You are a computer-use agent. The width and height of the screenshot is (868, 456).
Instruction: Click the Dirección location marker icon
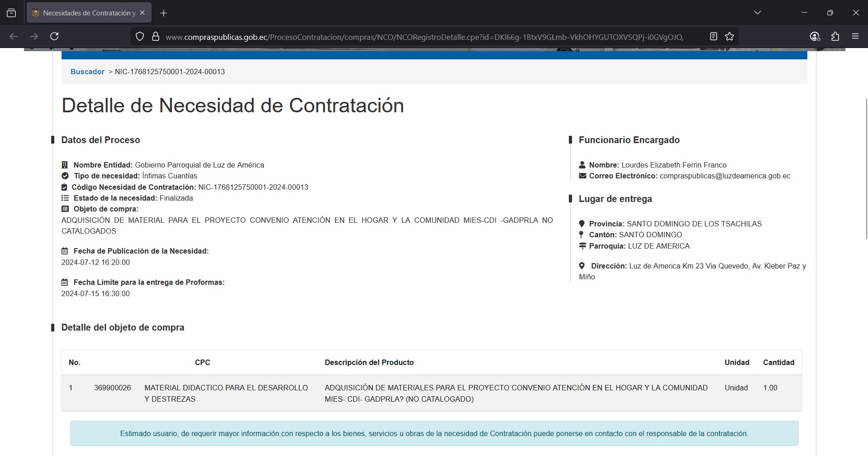[582, 266]
